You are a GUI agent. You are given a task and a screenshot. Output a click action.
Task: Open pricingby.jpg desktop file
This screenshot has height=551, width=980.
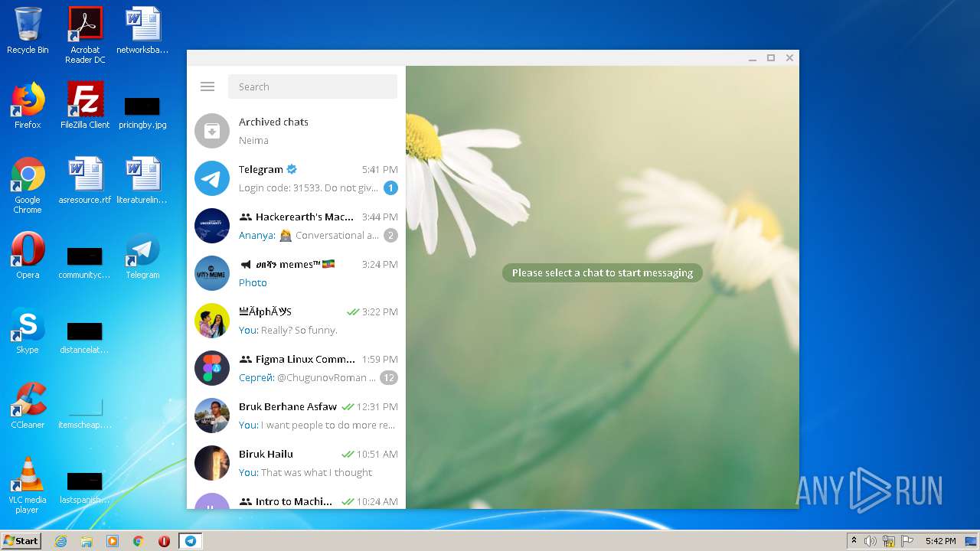tap(142, 112)
